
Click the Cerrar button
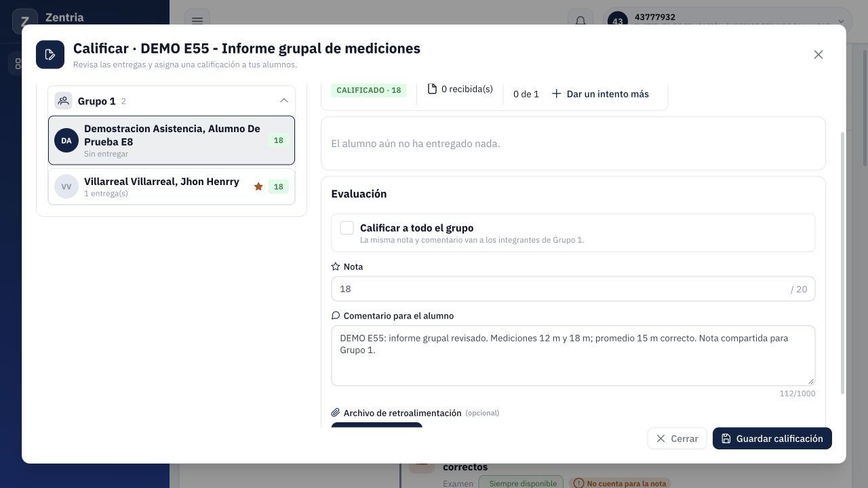coord(677,439)
